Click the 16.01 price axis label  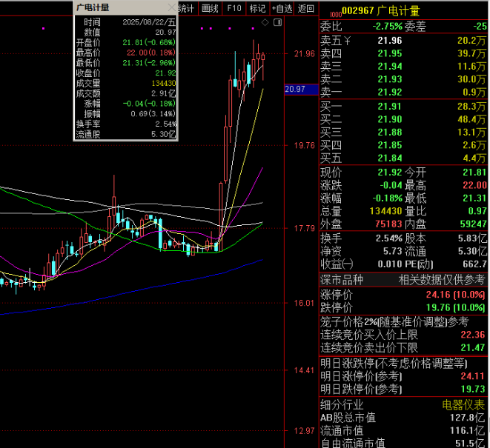(x=305, y=303)
